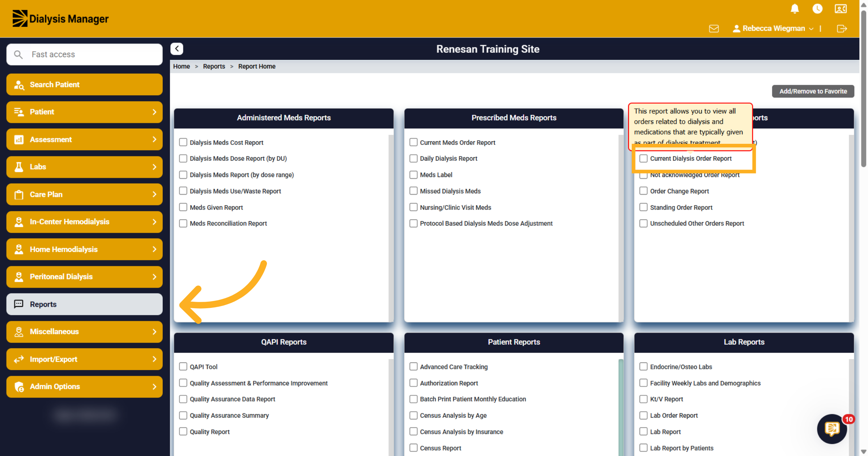This screenshot has width=868, height=456.
Task: Tick Meds Reconciliation Report checkbox
Action: point(183,224)
